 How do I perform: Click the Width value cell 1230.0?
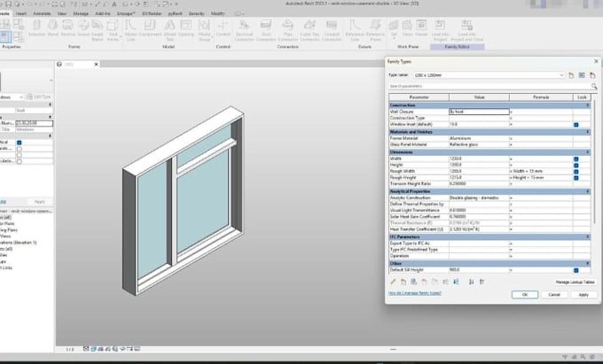tap(479, 159)
